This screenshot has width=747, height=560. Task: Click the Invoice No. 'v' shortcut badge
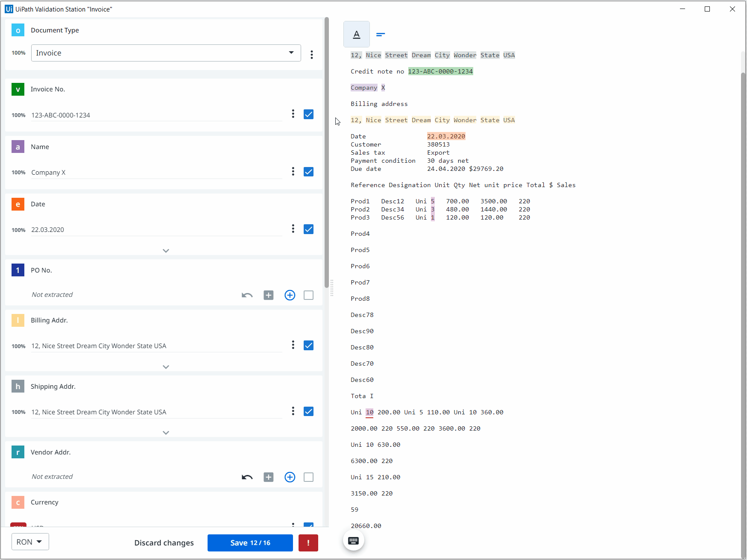tap(18, 89)
